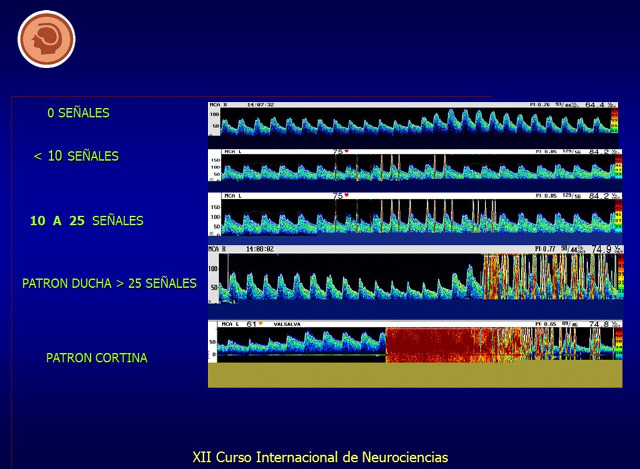Click the red heart in the '10 A 25 SEÑALES' strip

[x=346, y=196]
